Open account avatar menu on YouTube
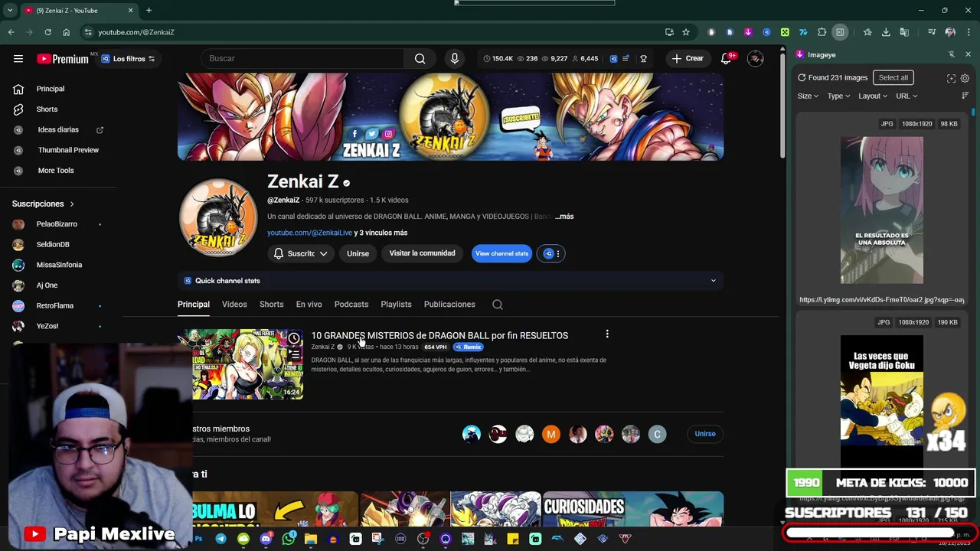The width and height of the screenshot is (980, 551). (x=756, y=58)
